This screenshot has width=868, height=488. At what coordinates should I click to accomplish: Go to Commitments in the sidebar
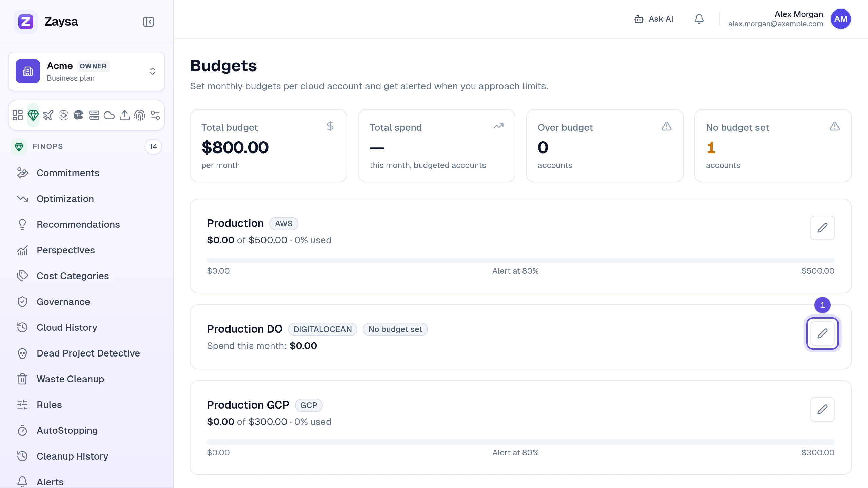(86, 173)
